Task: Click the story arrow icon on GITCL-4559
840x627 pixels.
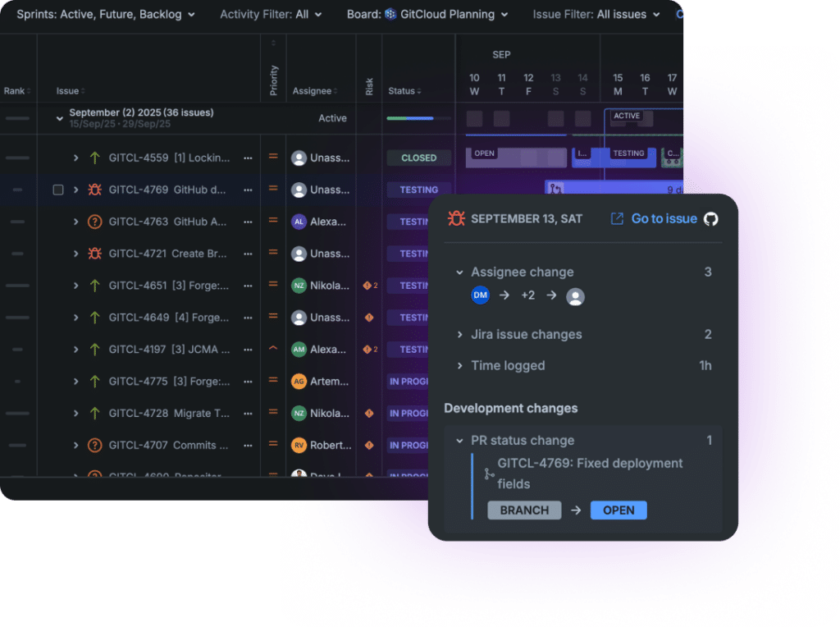Action: coord(95,158)
